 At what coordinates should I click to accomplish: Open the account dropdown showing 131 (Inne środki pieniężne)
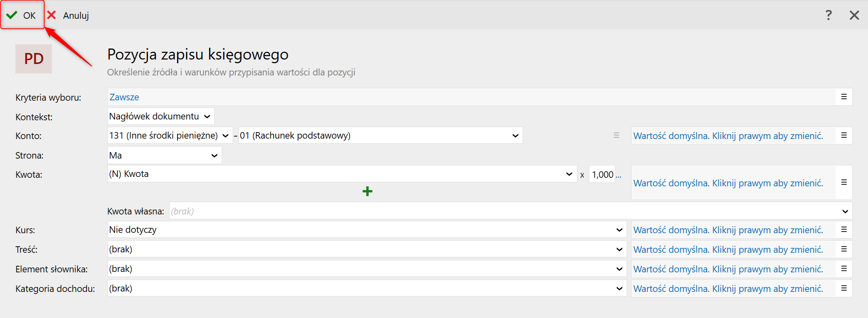[169, 135]
